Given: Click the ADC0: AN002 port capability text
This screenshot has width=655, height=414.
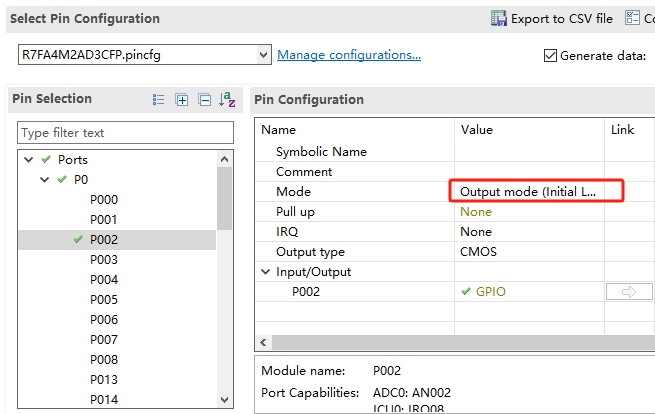Looking at the screenshot, I should 412,393.
